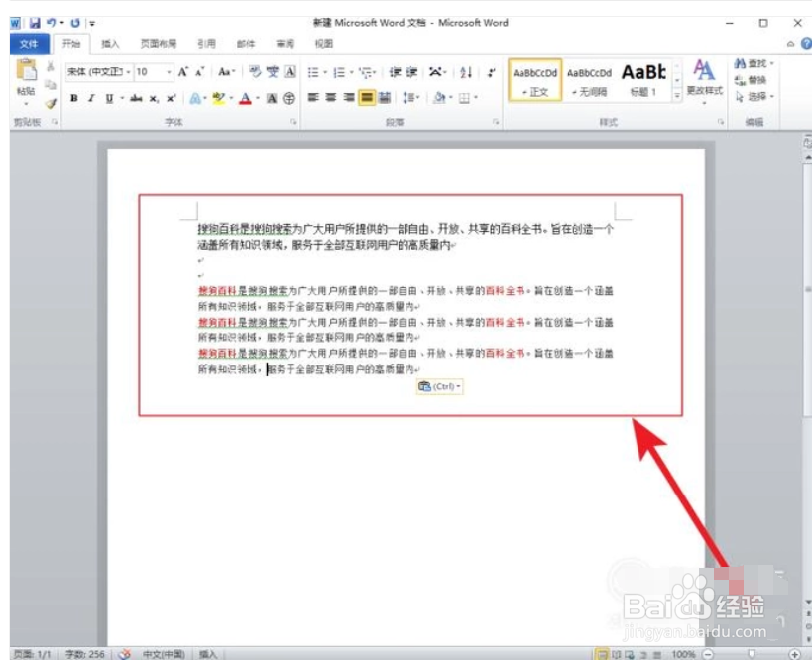Switch to the 邮件 Mailings tab
Screen dimensions: 812x660
(246, 44)
